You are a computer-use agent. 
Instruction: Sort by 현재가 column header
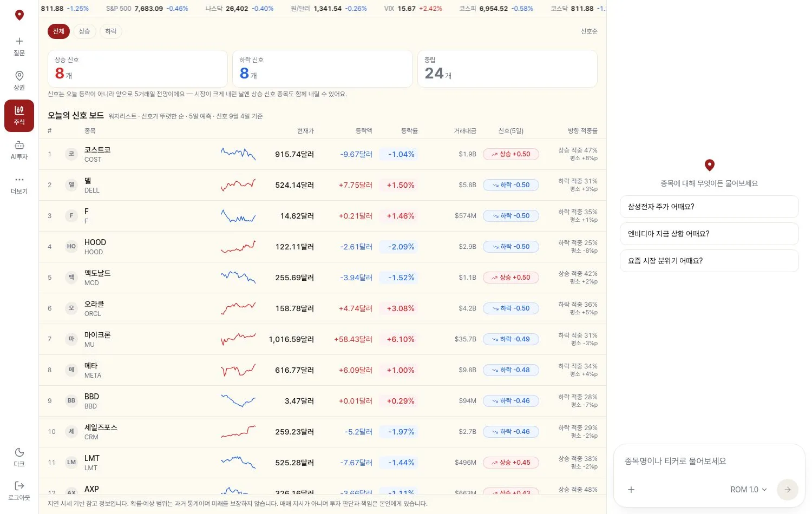(x=305, y=131)
